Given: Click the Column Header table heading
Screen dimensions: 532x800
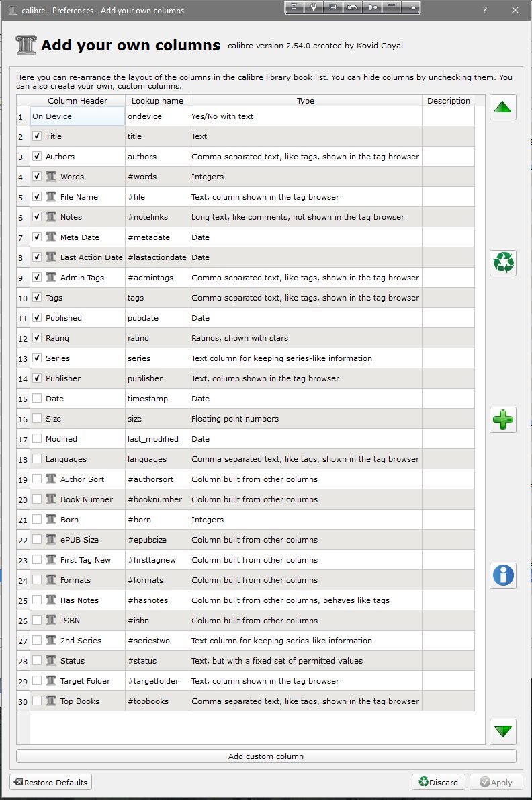Looking at the screenshot, I should coord(77,101).
